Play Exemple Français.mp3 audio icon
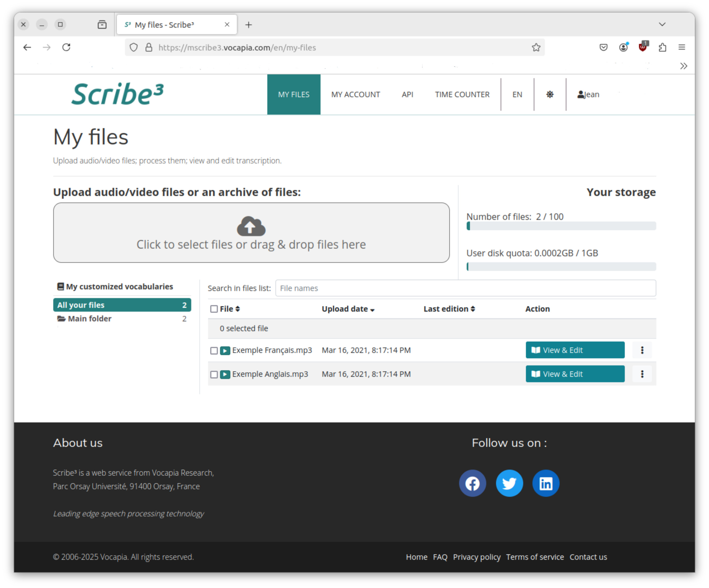Viewport: 709px width, 588px height. [225, 350]
